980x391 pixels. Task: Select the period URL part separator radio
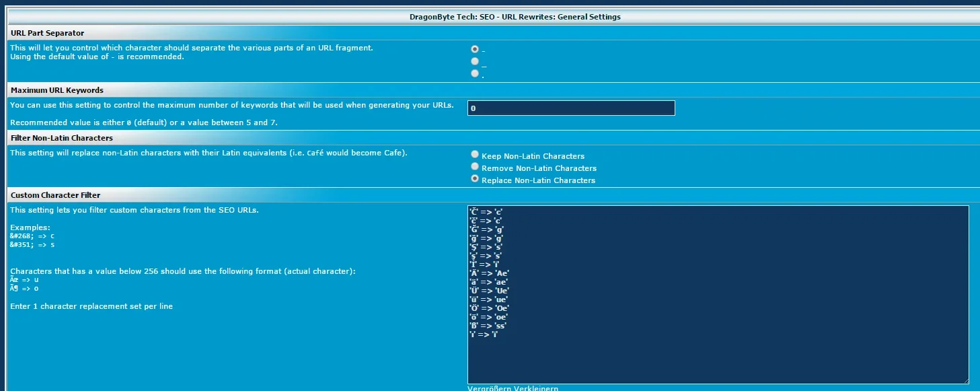(x=475, y=73)
